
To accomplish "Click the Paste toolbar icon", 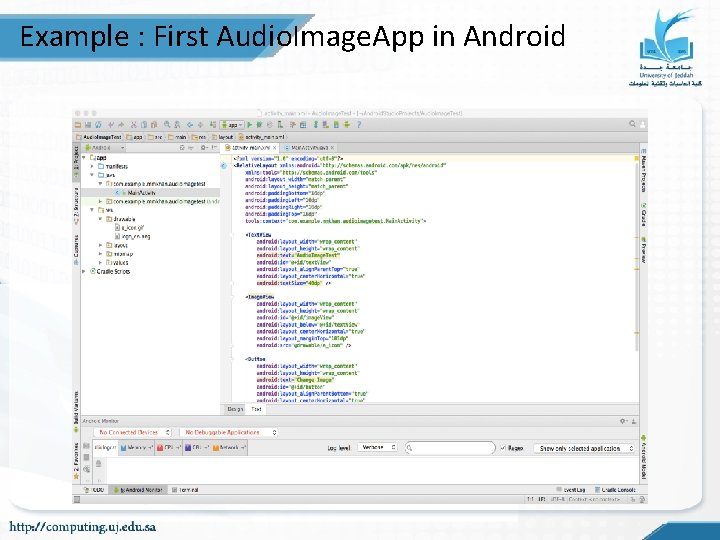I will [154, 125].
